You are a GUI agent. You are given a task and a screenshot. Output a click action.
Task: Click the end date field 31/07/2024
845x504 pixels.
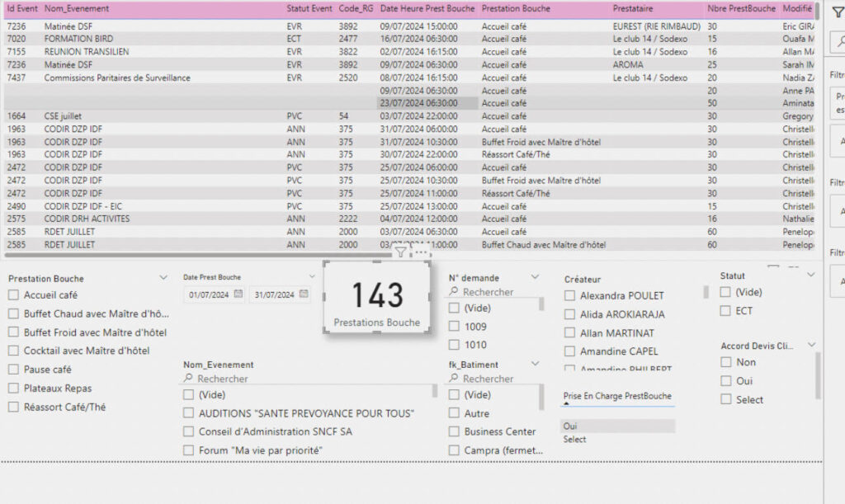(x=274, y=294)
